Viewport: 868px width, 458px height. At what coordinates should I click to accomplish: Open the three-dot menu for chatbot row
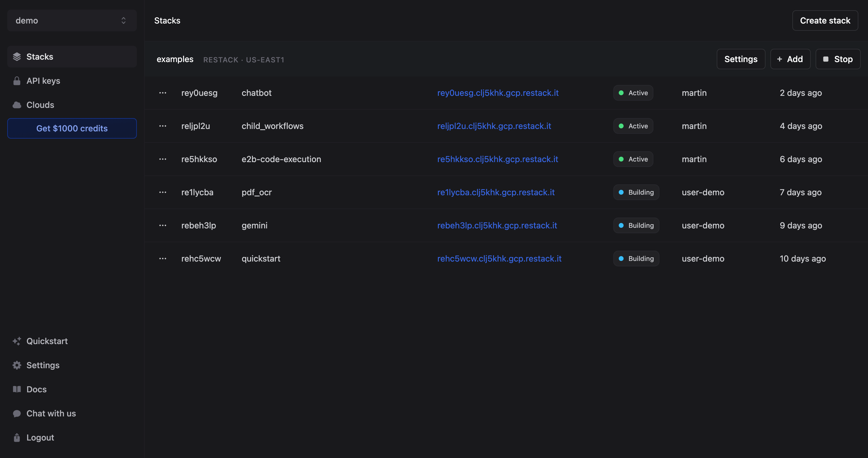[x=163, y=93]
